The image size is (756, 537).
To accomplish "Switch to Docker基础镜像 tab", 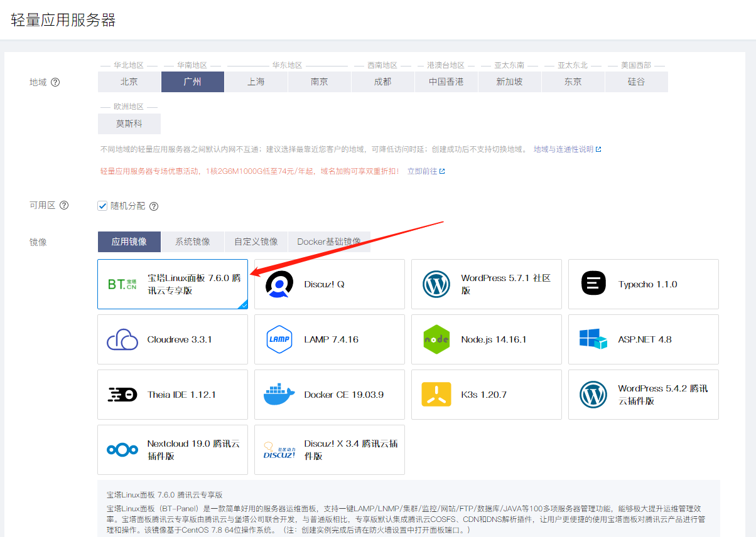I will point(329,242).
